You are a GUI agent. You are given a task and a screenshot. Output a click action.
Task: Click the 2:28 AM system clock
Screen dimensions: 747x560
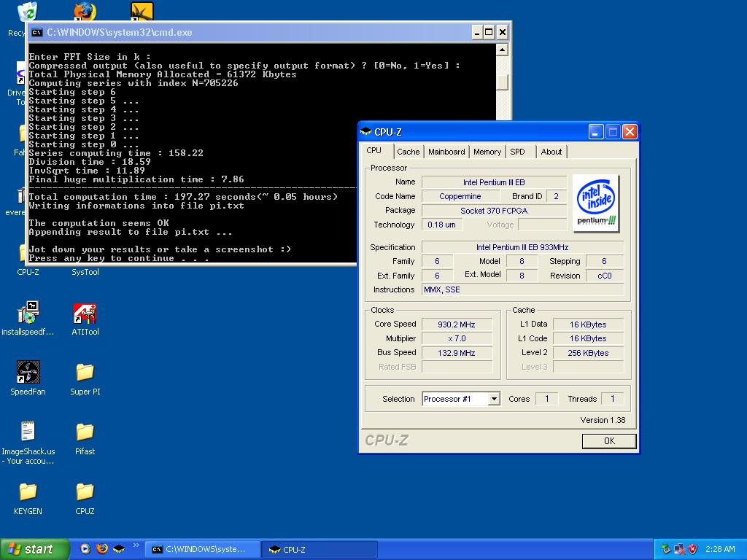(x=720, y=549)
